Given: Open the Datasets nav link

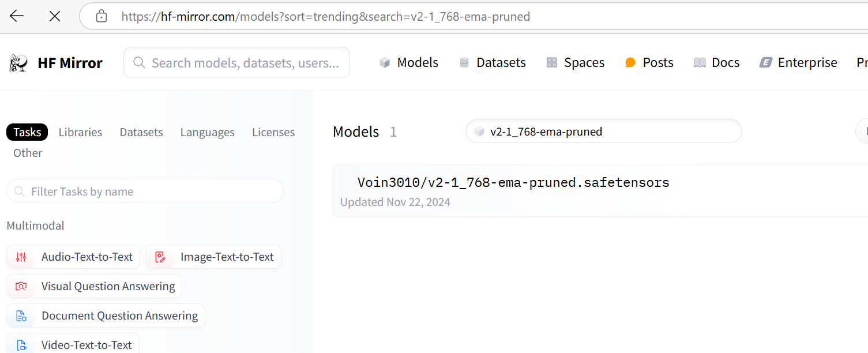Looking at the screenshot, I should (493, 62).
